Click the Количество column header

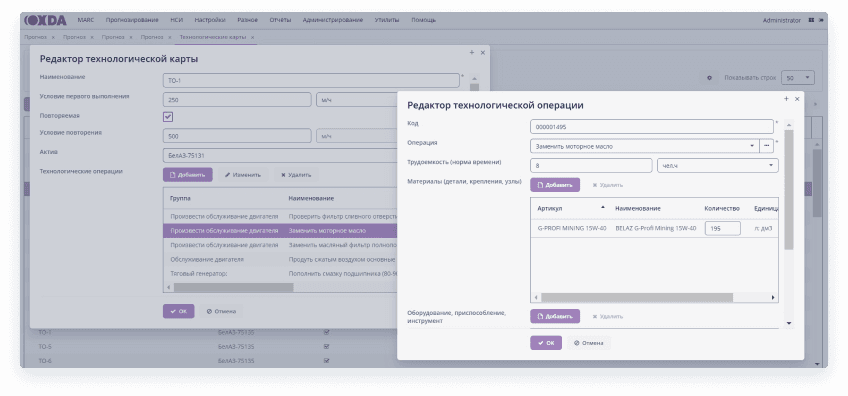tap(721, 208)
